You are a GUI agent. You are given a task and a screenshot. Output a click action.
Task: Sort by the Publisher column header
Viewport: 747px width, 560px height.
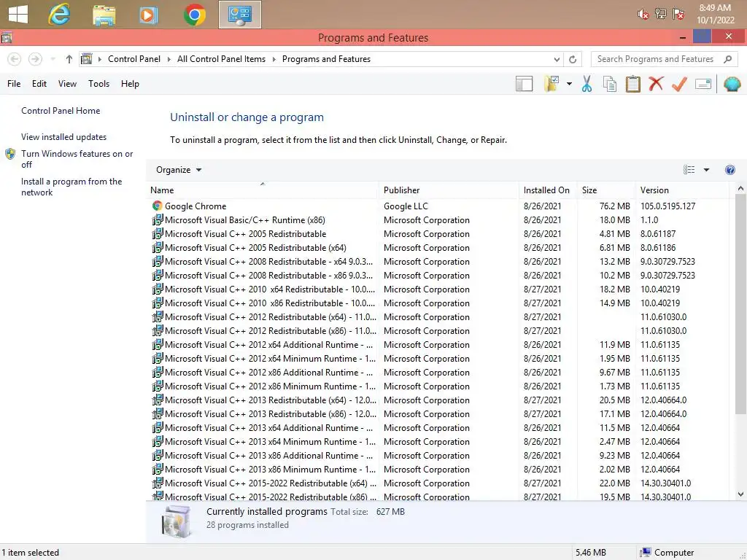[x=449, y=190]
